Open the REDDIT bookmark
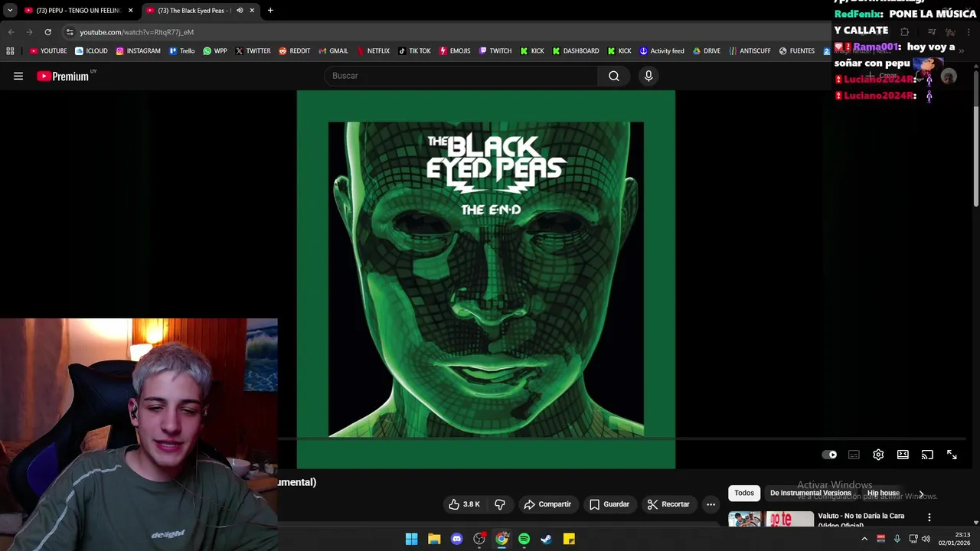980x551 pixels. click(295, 51)
